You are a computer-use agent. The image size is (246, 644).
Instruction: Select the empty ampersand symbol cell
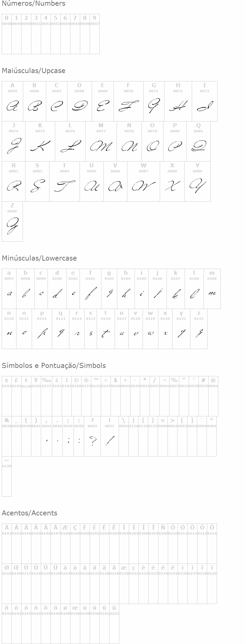[x=7, y=436]
